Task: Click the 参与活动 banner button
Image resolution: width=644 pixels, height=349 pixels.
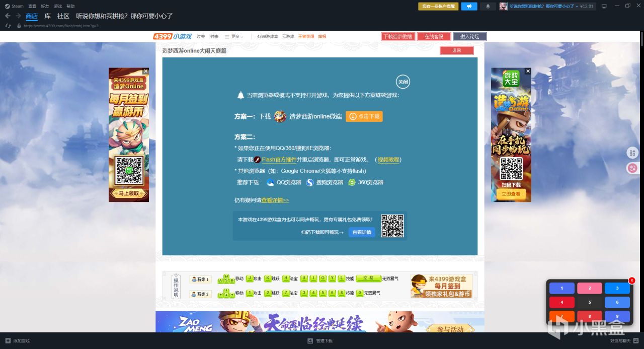Action: point(450,329)
